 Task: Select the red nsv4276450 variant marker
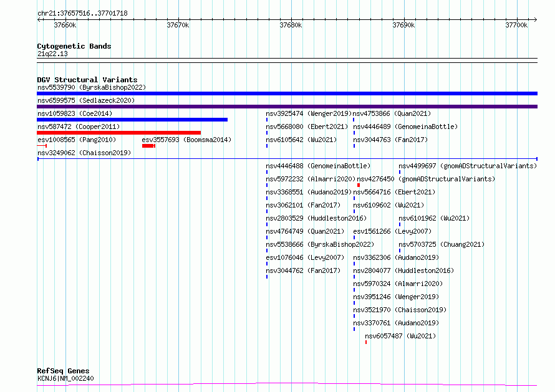click(359, 185)
